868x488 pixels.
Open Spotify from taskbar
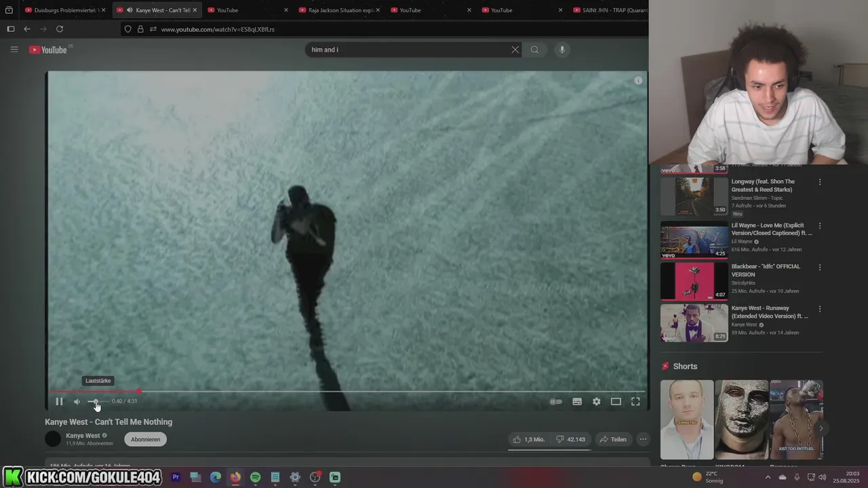(x=255, y=477)
